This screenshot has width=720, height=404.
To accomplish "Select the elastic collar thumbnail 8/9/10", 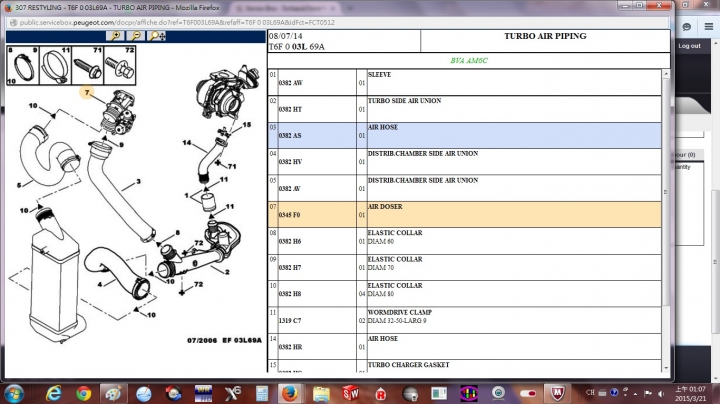I will [x=23, y=65].
